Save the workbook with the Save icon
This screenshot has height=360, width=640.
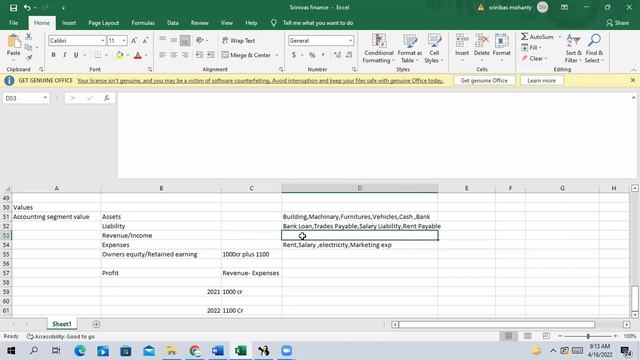tap(13, 8)
